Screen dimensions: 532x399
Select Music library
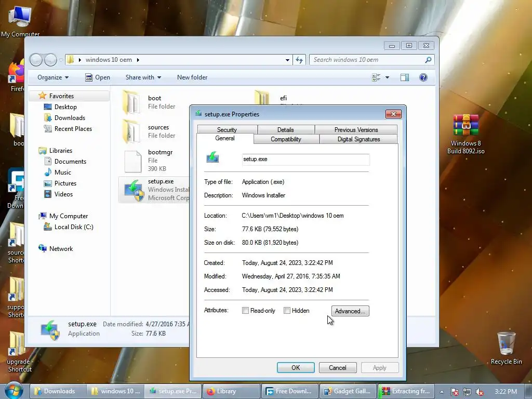(62, 172)
